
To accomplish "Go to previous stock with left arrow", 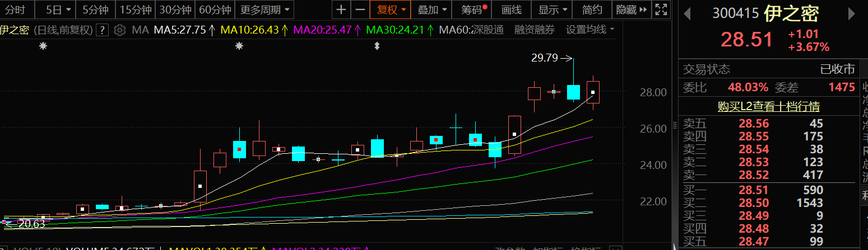I will pos(687,13).
